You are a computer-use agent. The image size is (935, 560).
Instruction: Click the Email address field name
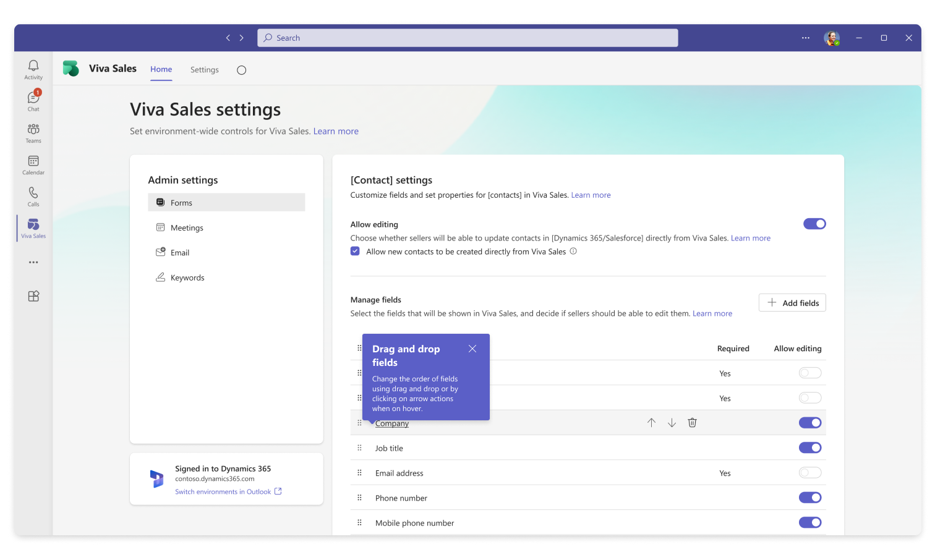click(x=399, y=473)
